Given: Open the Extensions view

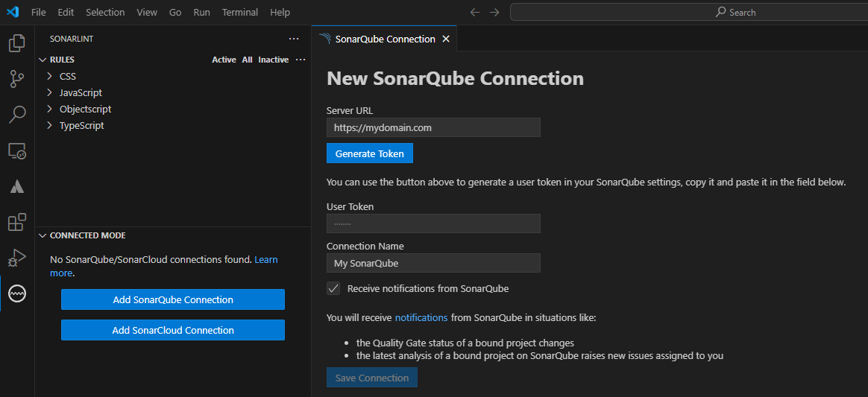Looking at the screenshot, I should pos(17,222).
